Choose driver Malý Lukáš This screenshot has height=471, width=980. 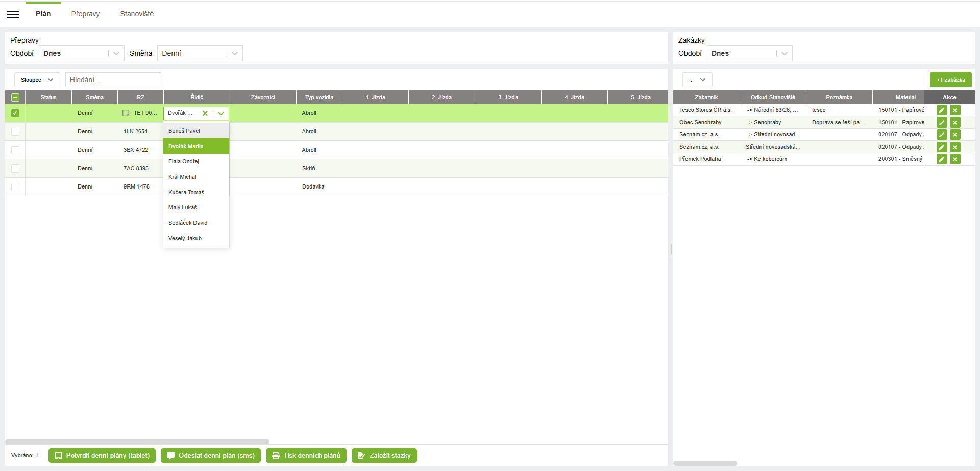(196, 208)
